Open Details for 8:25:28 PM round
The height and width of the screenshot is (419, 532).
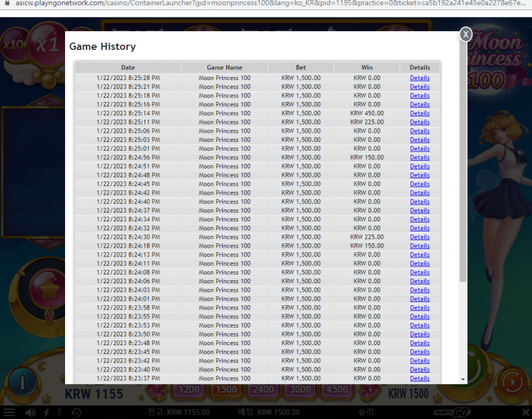[420, 78]
